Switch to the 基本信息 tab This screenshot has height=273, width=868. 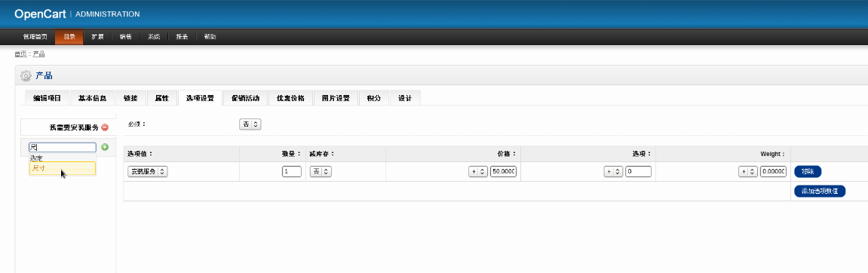point(93,98)
